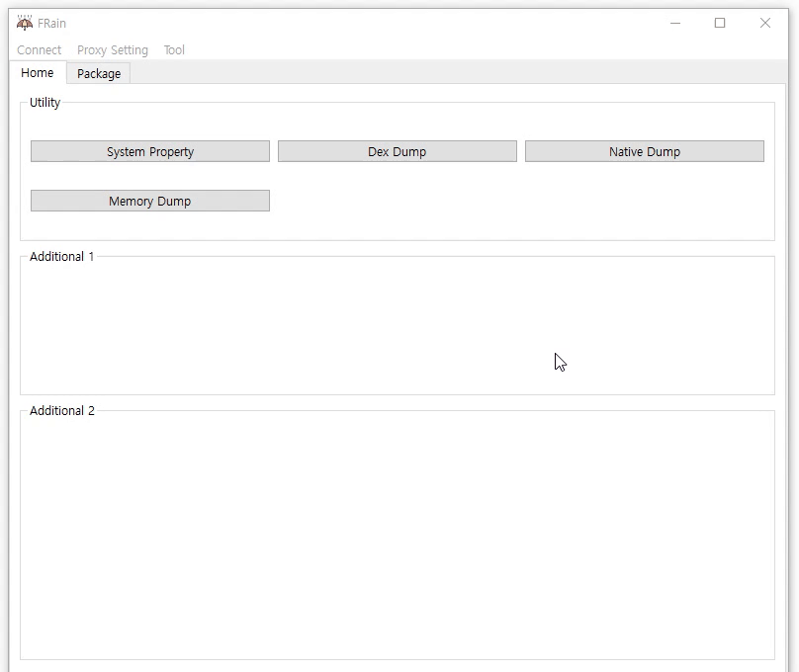
Task: Switch to the Package tab
Action: click(99, 74)
